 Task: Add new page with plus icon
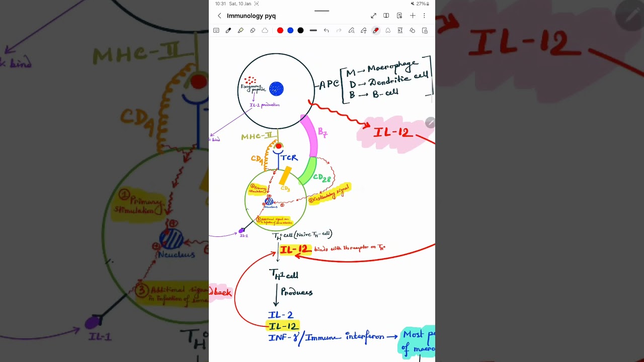click(413, 16)
